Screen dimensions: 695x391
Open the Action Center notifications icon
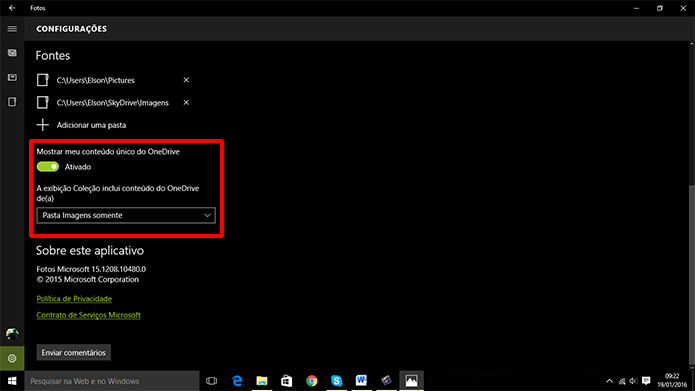click(646, 381)
